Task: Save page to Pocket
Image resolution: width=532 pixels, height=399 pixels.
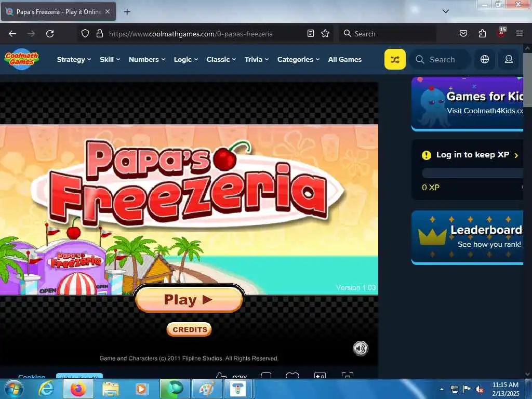Action: (x=463, y=33)
